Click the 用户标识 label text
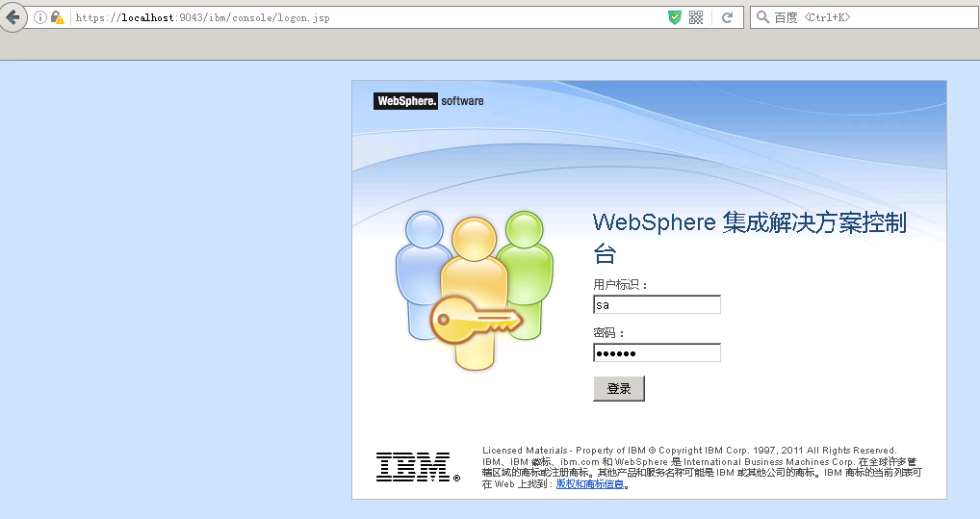This screenshot has width=980, height=519. point(620,285)
